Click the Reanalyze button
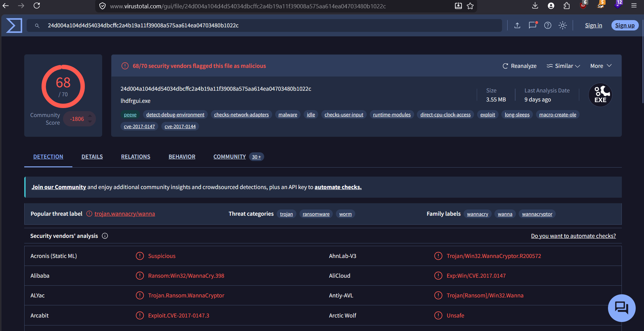This screenshot has width=644, height=331. (519, 66)
